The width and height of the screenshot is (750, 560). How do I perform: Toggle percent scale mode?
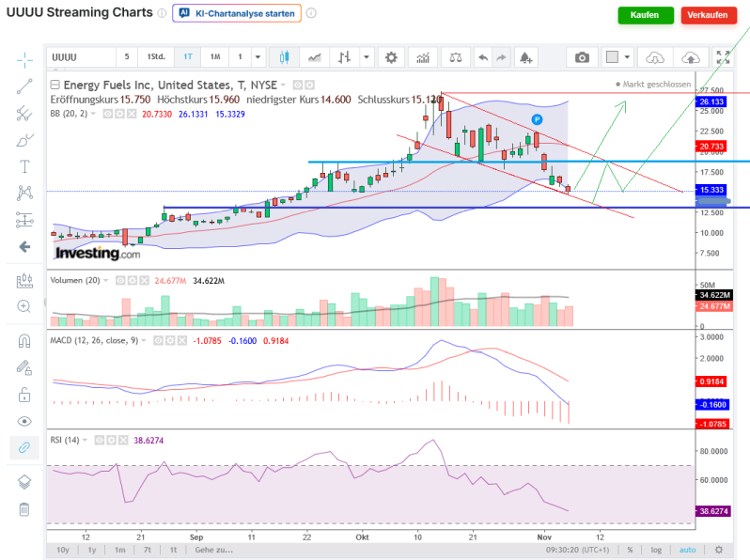[x=630, y=550]
